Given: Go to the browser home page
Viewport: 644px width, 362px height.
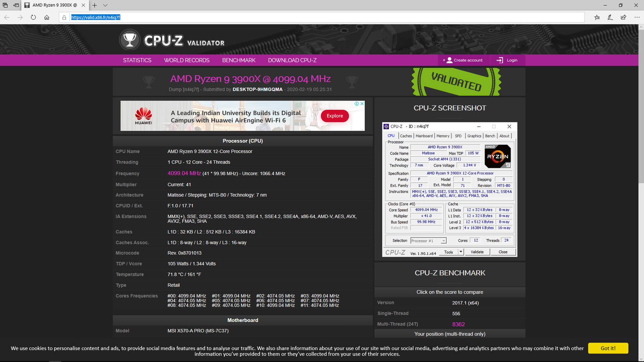Looking at the screenshot, I should pyautogui.click(x=47, y=17).
